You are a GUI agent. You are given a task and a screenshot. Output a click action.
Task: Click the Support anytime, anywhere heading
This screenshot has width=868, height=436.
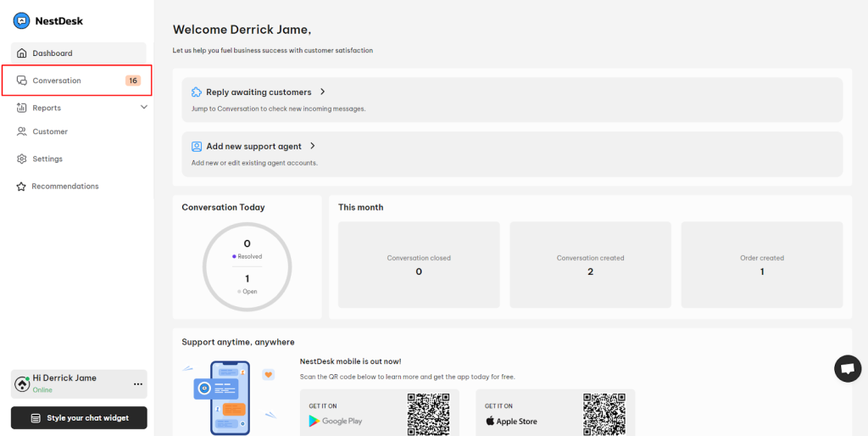click(238, 342)
